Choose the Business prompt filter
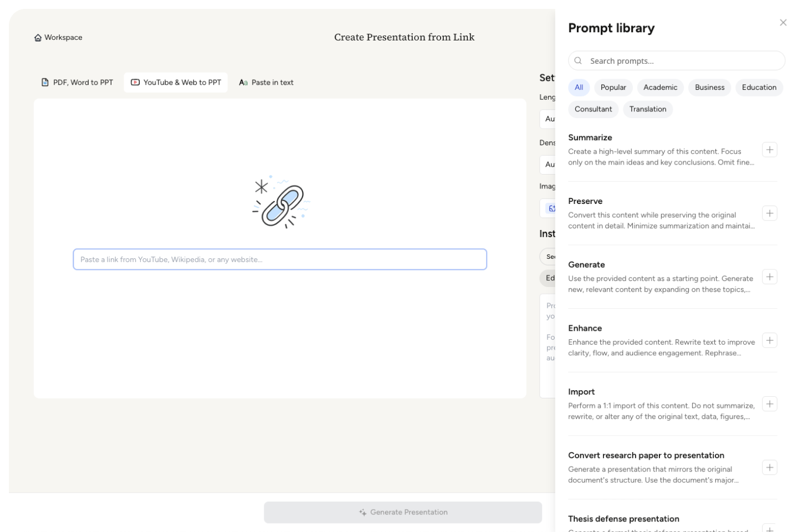Image resolution: width=798 pixels, height=532 pixels. click(x=709, y=88)
